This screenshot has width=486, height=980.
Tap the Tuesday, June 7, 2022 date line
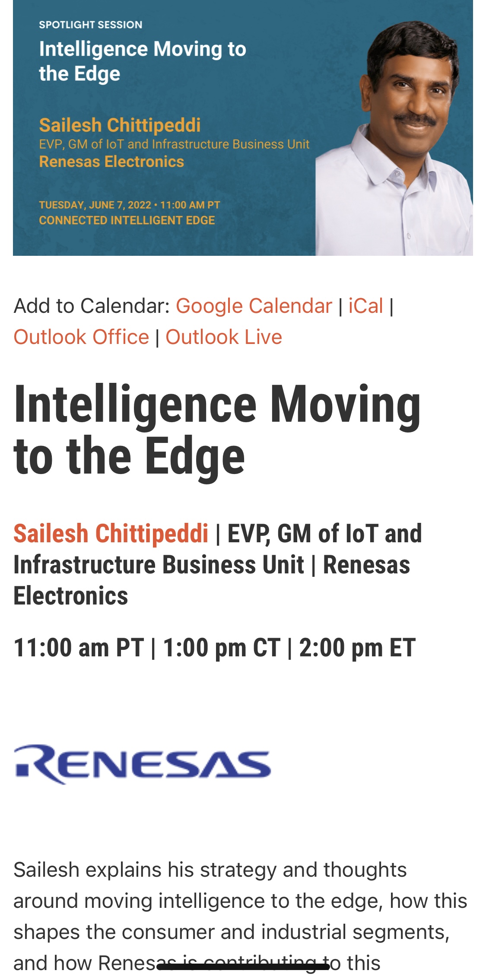(x=129, y=205)
